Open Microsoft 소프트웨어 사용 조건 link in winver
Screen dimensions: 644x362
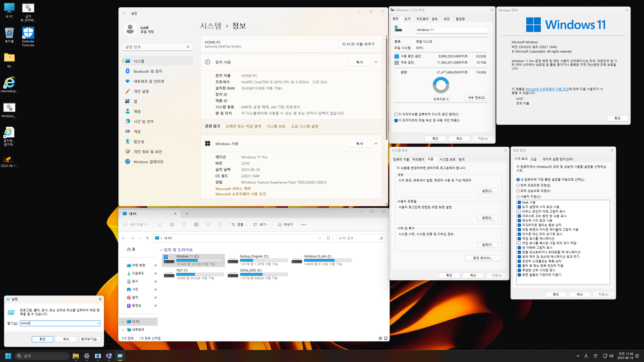(547, 89)
